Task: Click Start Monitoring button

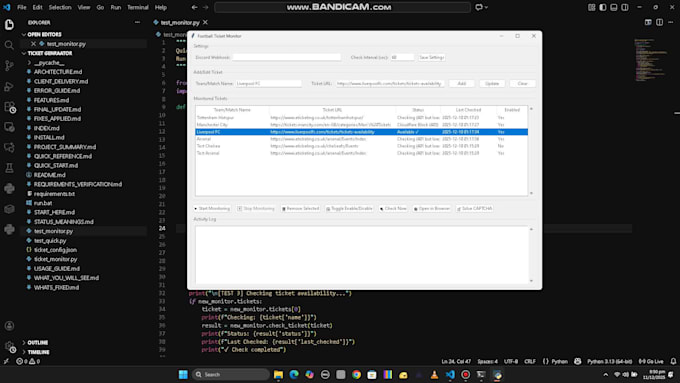Action: [212, 209]
